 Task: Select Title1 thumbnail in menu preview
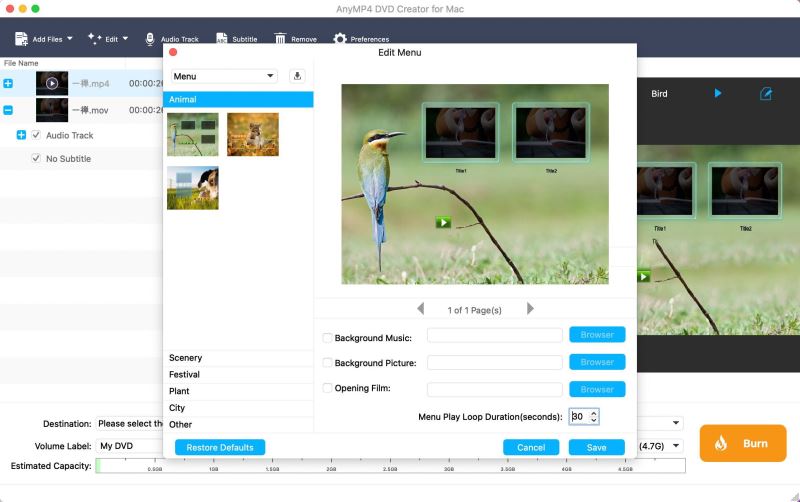pyautogui.click(x=461, y=133)
